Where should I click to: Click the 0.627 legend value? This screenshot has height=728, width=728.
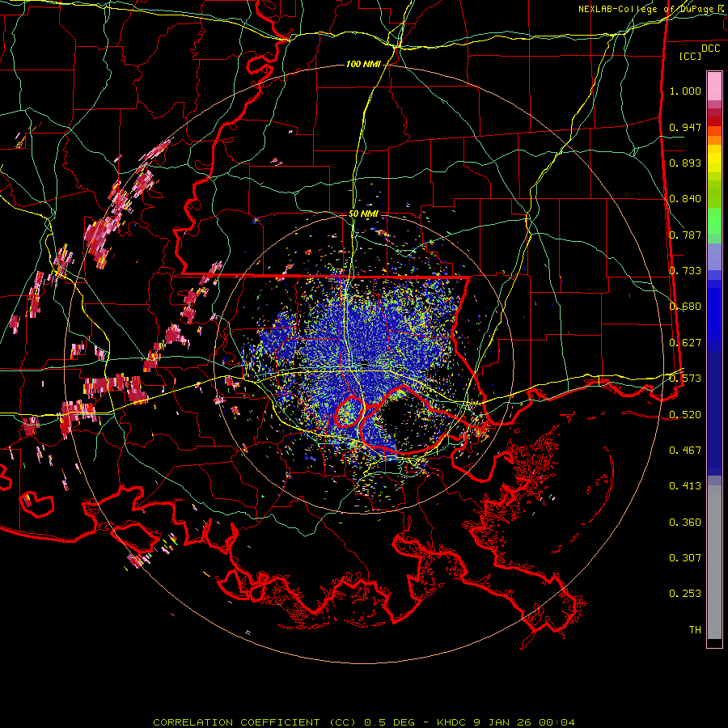[685, 343]
